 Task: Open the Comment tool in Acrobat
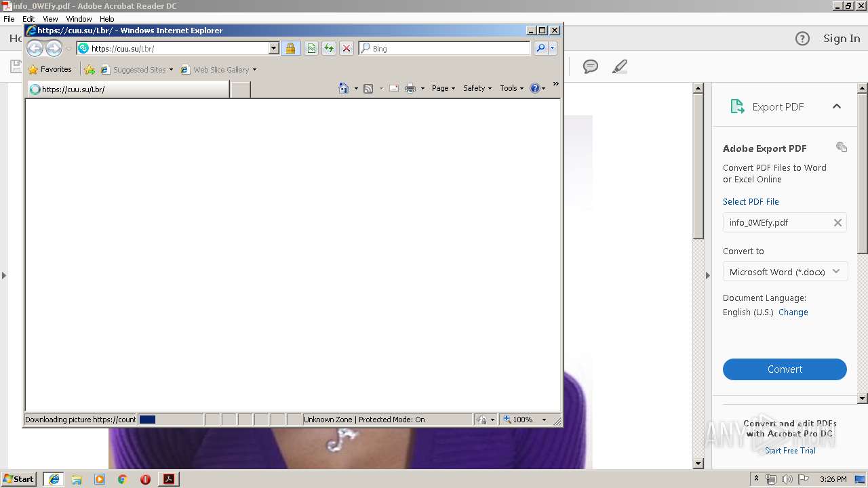(x=591, y=66)
